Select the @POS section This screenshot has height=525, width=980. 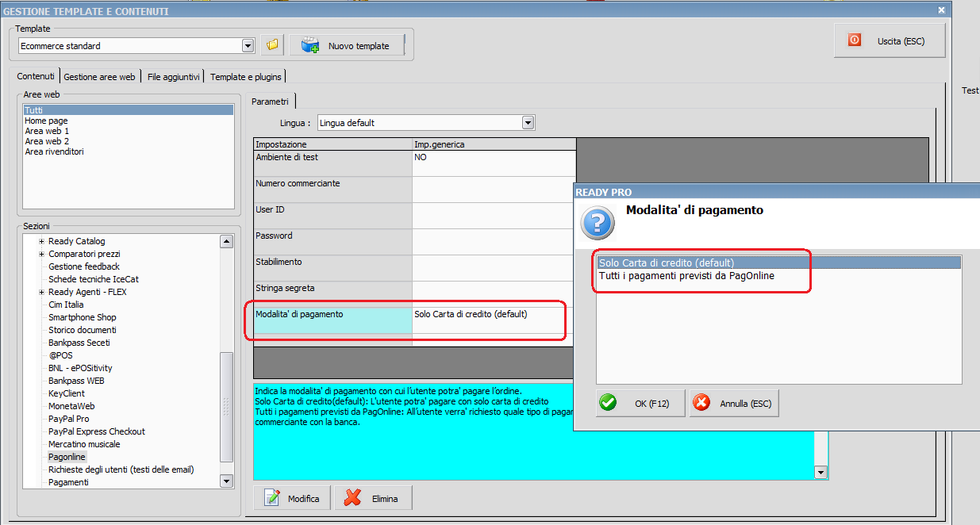point(60,355)
